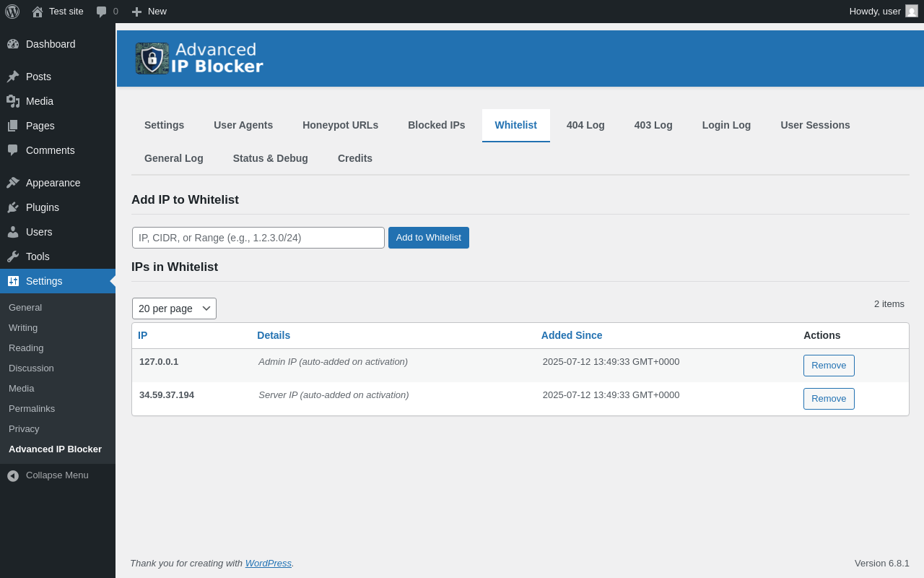Remove the 34.59.37.194 whitelist entry
924x578 pixels.
pos(829,399)
